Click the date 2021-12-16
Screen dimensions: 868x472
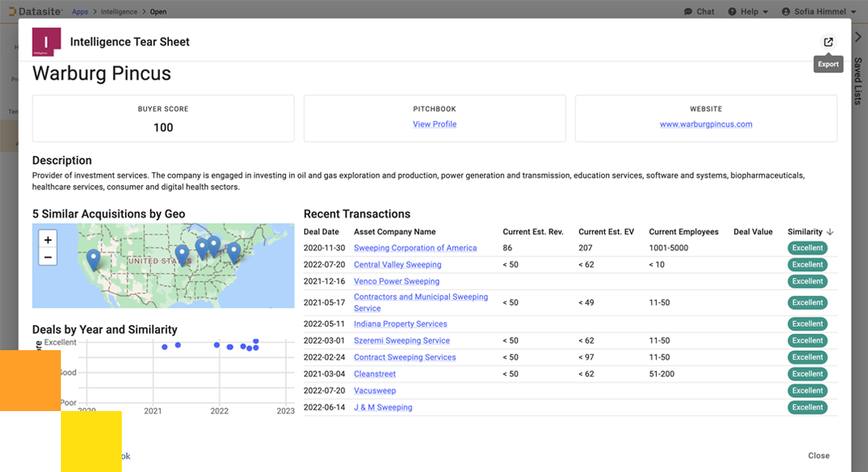click(x=325, y=281)
